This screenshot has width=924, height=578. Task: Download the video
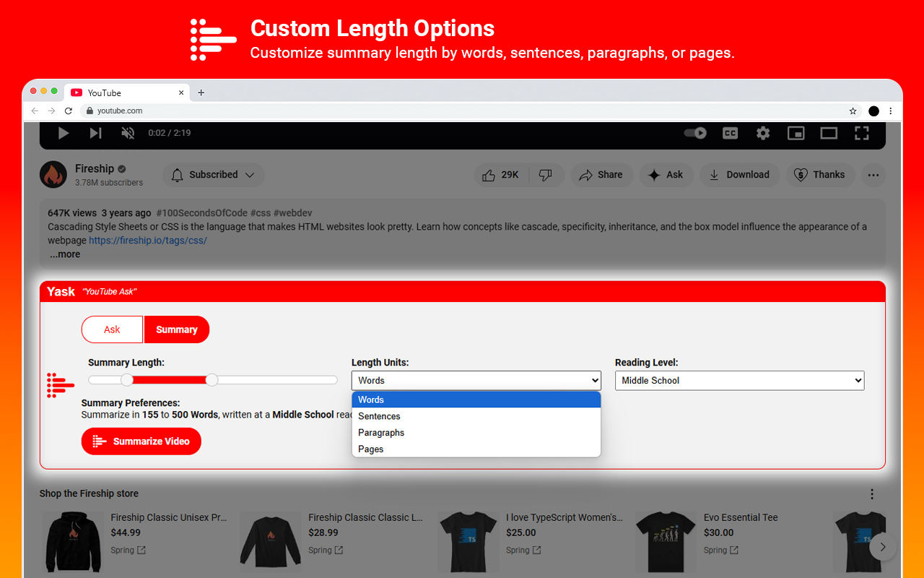(739, 175)
